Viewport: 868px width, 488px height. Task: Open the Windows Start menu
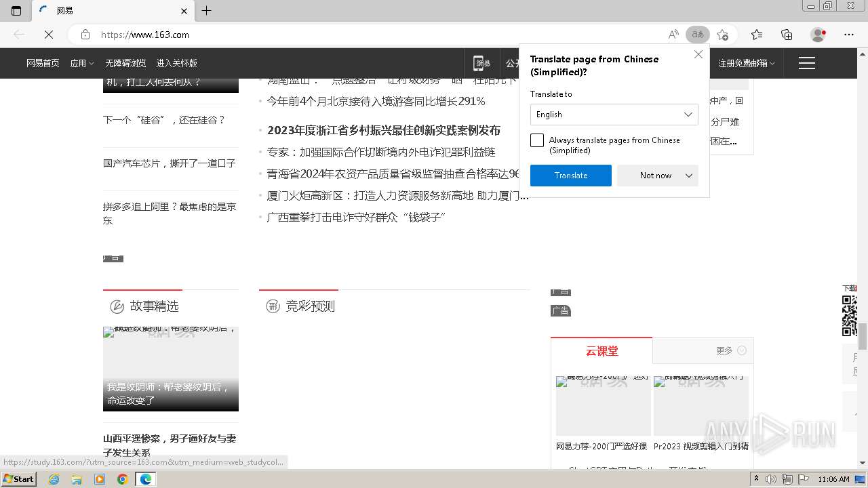(18, 479)
